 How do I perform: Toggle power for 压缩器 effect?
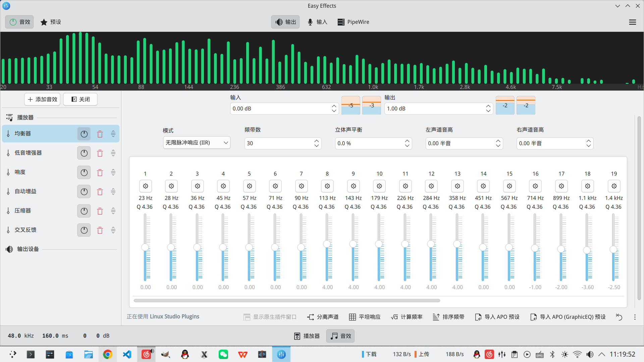[x=84, y=211]
